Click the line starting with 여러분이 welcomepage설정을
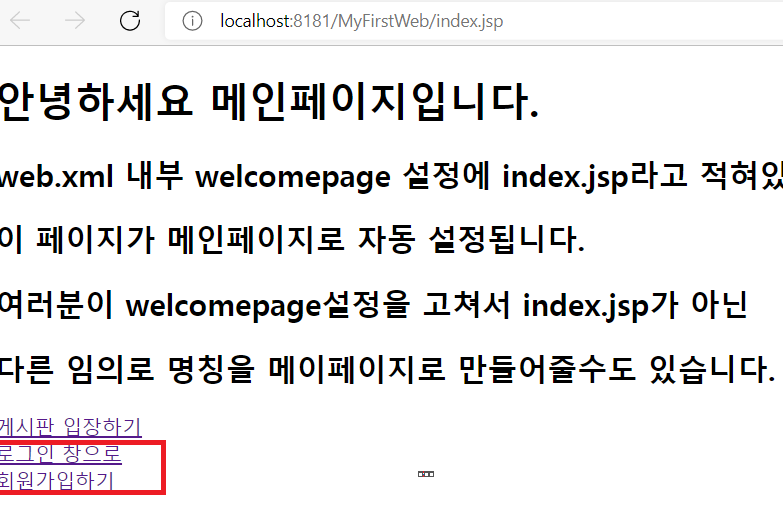783x511 pixels. coord(374,304)
